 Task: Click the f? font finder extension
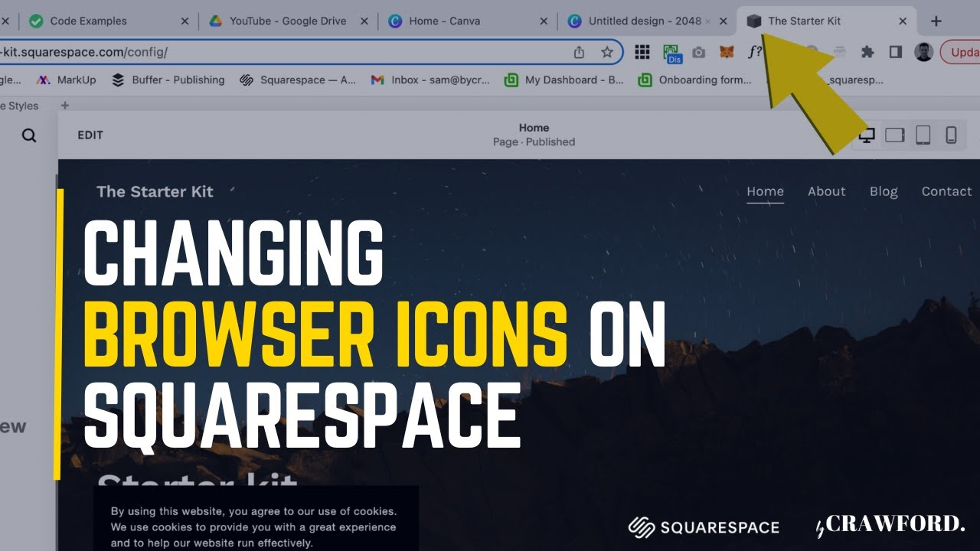pos(755,52)
